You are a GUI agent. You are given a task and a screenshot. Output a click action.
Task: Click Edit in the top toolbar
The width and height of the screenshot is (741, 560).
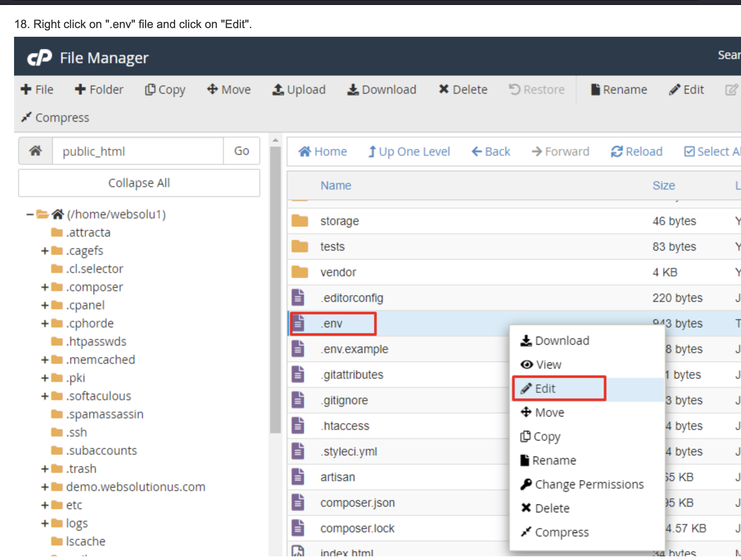686,90
